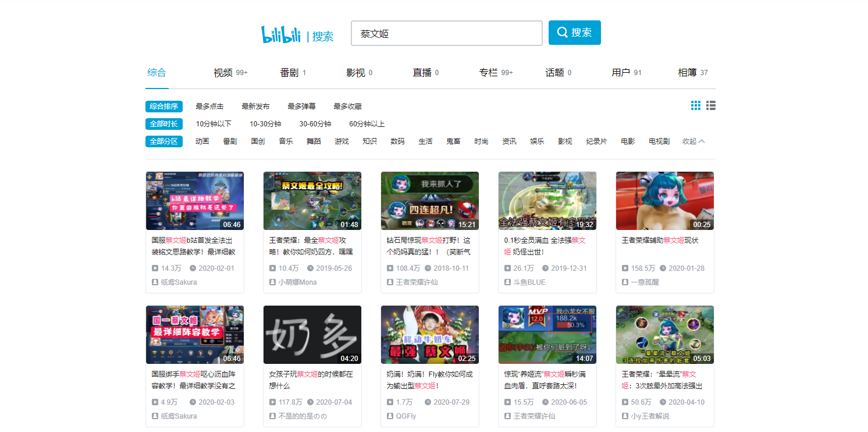Filter duration 10-30分钟
This screenshot has width=868, height=432.
click(x=265, y=124)
